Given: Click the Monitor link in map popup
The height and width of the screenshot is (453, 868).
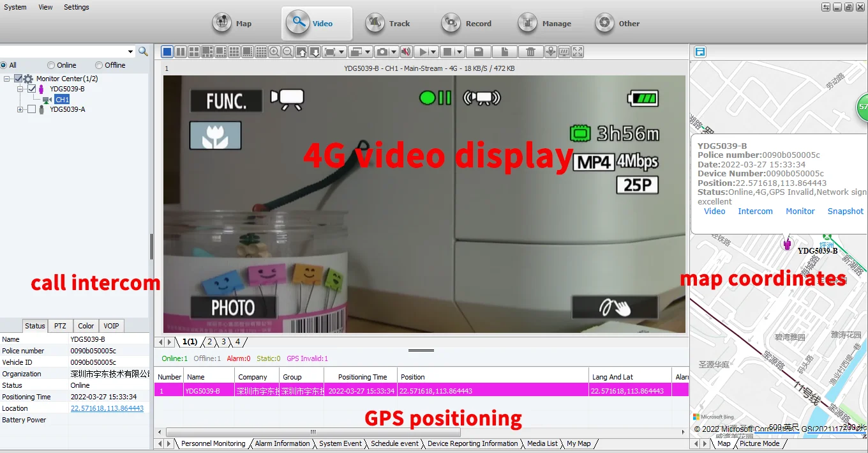Looking at the screenshot, I should [x=800, y=211].
